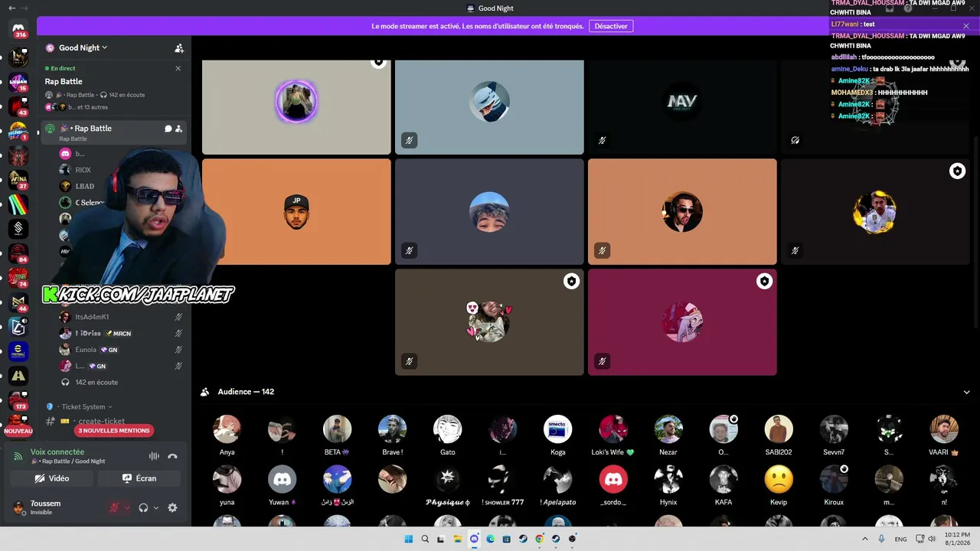980x551 pixels.
Task: Click the NOUVEAU unread servers pill
Action: tap(18, 431)
